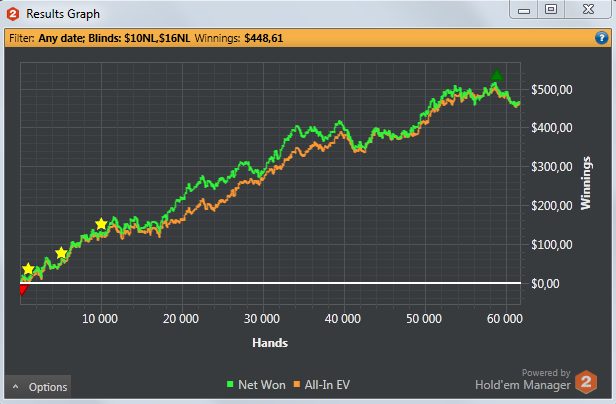616x404 pixels.
Task: Click the 60 000 hands axis label
Action: click(505, 319)
